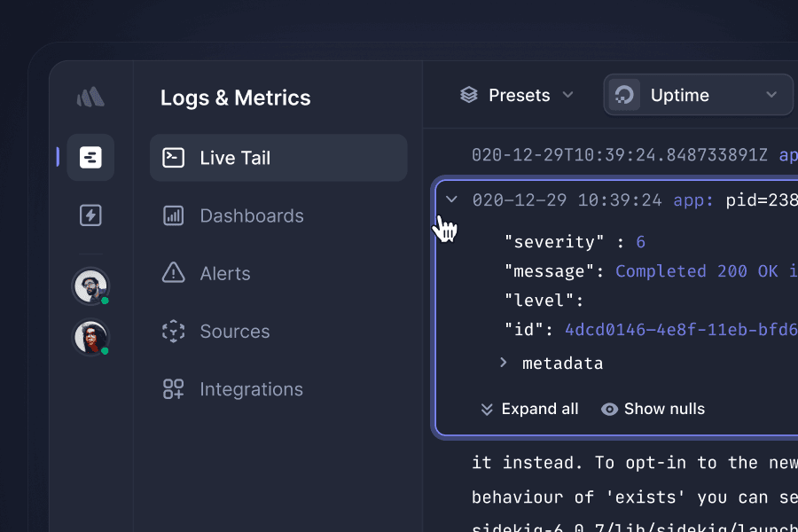Viewport: 798px width, 532px height.
Task: Go to the Dashboards menu item
Action: [x=251, y=215]
